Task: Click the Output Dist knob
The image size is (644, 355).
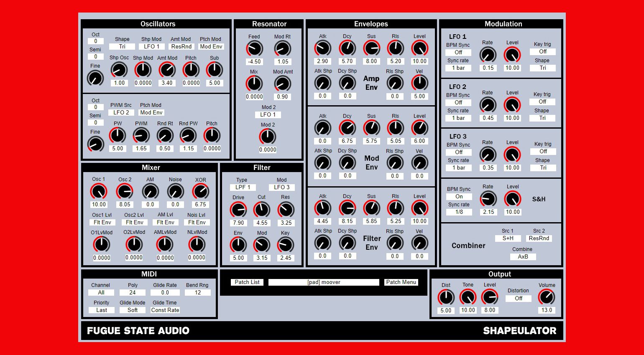Action: click(446, 297)
